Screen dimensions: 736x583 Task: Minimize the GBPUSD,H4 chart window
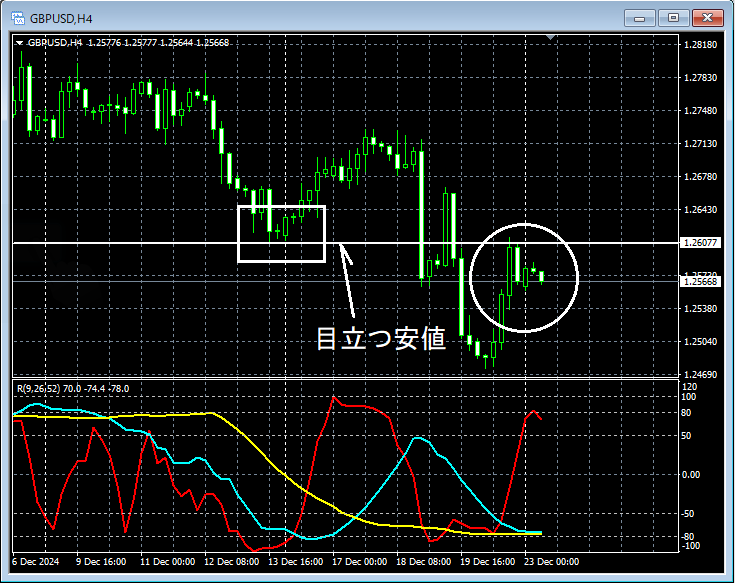(x=639, y=18)
